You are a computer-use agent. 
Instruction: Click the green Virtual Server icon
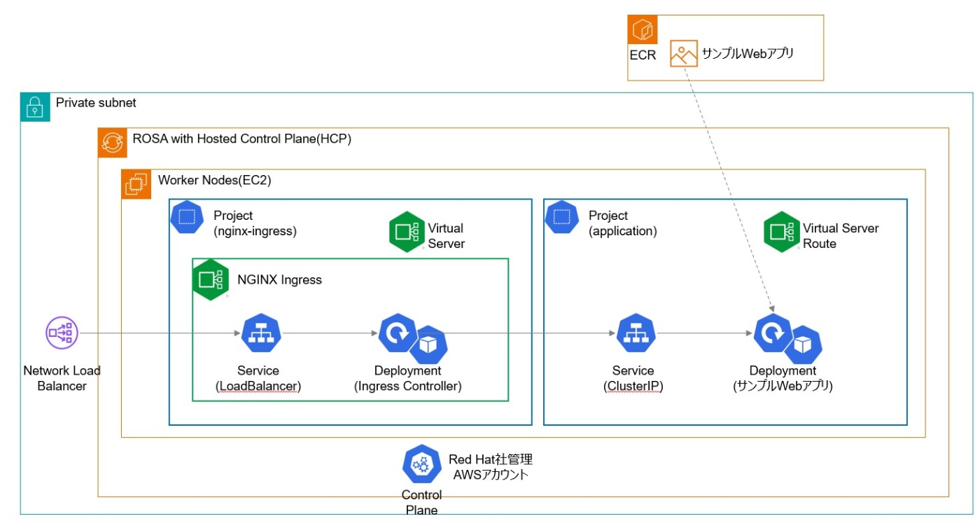point(407,233)
